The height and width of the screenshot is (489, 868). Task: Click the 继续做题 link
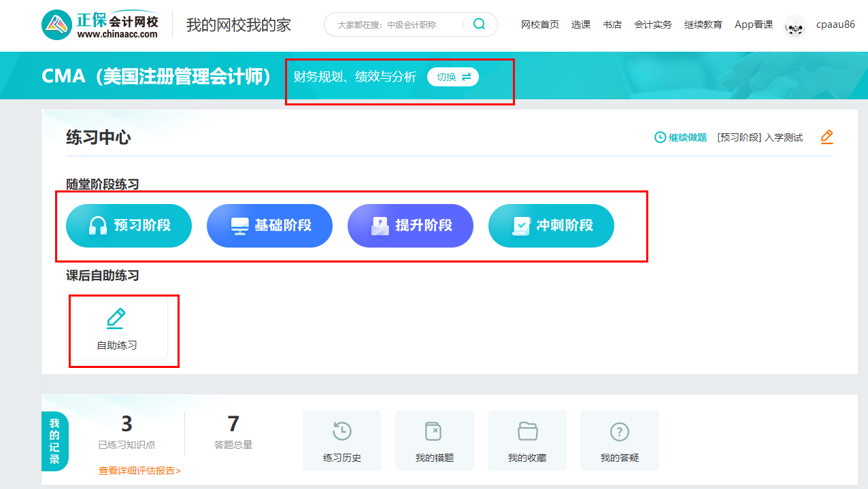point(688,137)
